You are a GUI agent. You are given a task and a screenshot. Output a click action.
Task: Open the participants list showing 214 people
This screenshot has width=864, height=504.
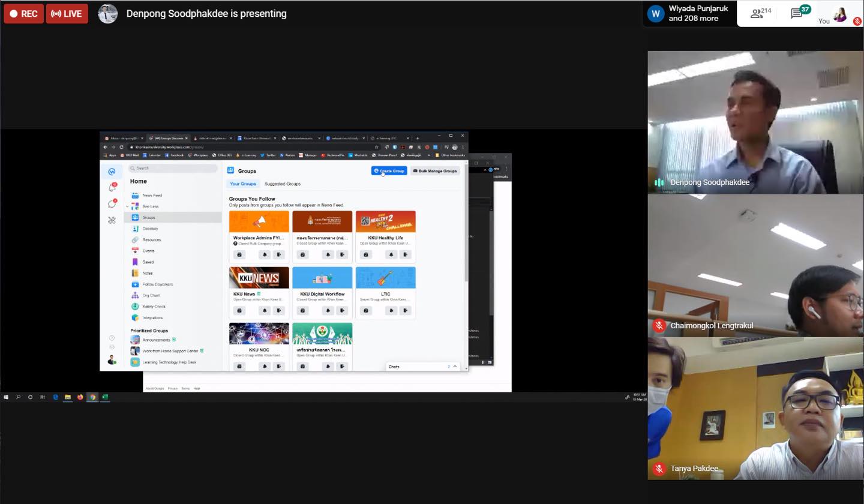tap(761, 13)
